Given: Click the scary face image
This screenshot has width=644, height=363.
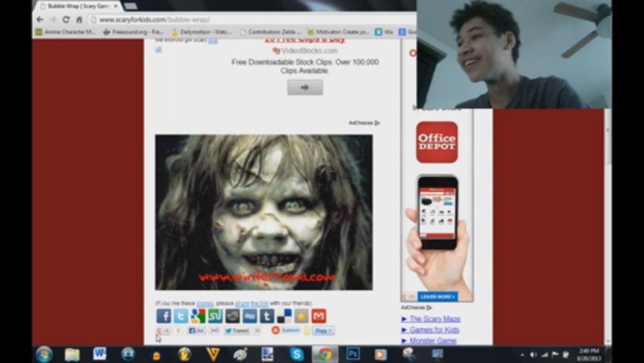Looking at the screenshot, I should [264, 212].
